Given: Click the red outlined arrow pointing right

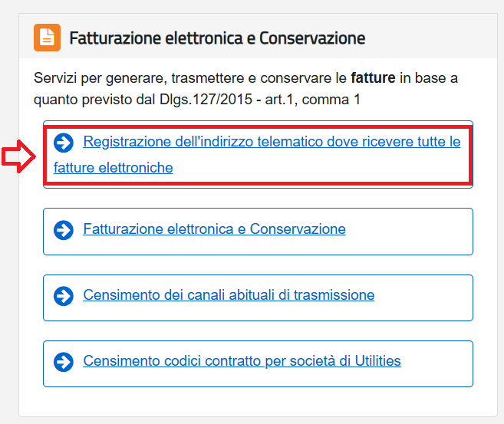Looking at the screenshot, I should pos(18,156).
